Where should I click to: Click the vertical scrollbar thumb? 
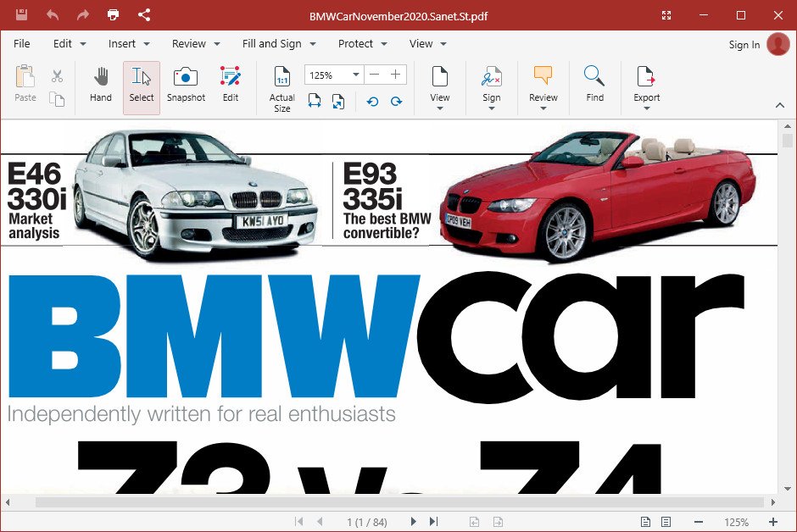(x=788, y=141)
